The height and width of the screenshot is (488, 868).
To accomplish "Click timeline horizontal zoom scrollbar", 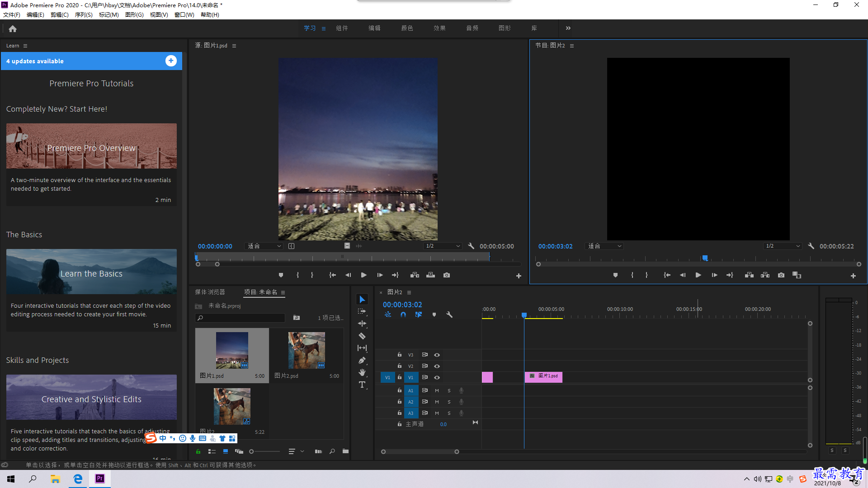I will click(420, 452).
